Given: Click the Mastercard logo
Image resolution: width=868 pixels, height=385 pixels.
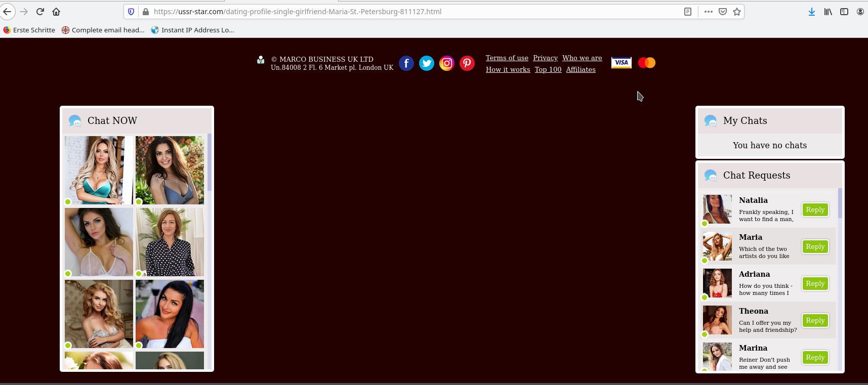Looking at the screenshot, I should 647,63.
